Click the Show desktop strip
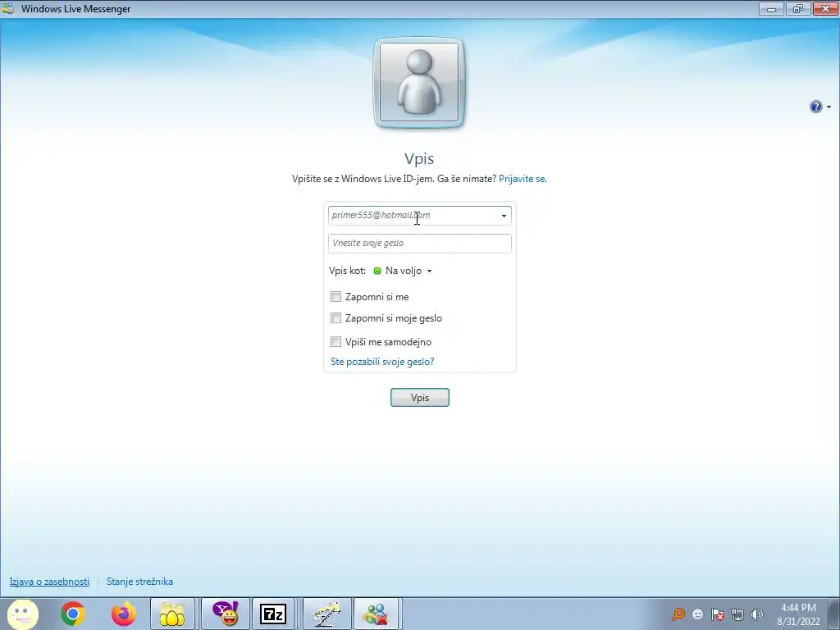This screenshot has height=630, width=840. click(833, 614)
